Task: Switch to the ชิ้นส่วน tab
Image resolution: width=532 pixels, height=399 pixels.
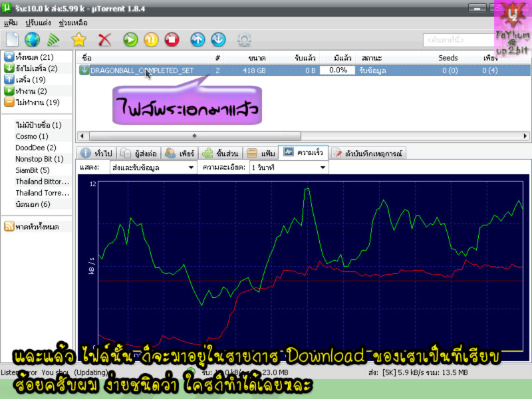Action: [221, 154]
